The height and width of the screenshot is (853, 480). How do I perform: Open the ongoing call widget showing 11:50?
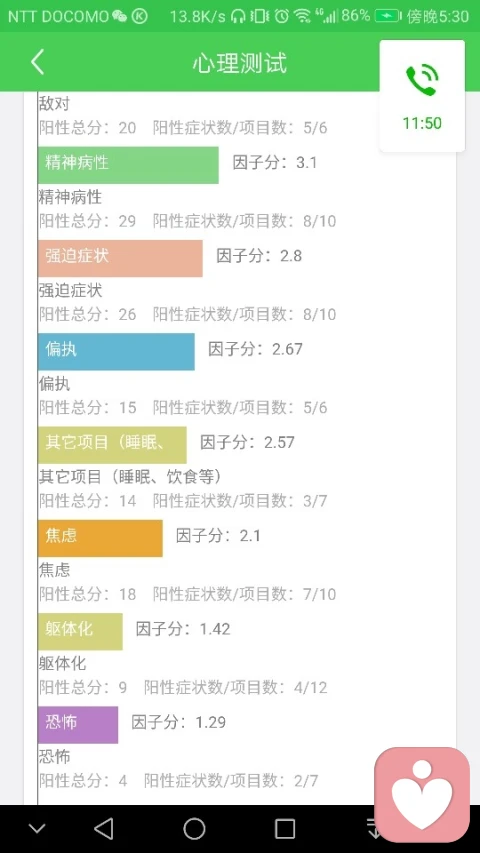422,96
